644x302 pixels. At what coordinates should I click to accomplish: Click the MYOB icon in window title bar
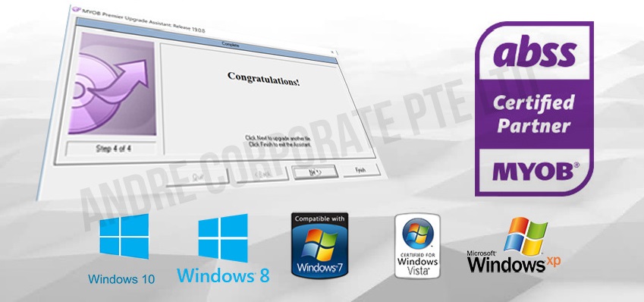(75, 9)
